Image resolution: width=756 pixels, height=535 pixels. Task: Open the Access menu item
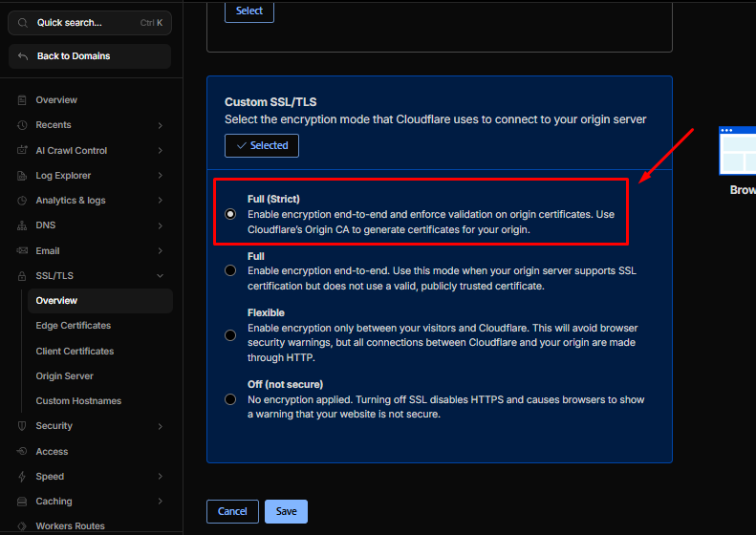coord(52,452)
